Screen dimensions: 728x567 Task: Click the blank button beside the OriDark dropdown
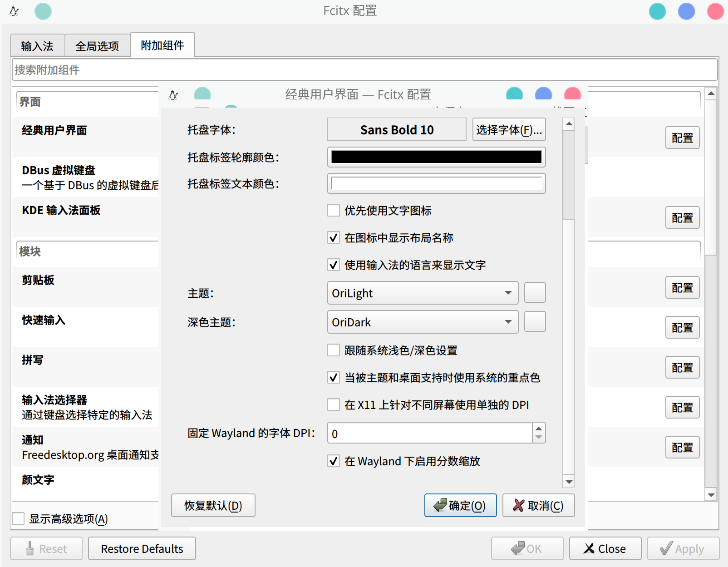(535, 321)
